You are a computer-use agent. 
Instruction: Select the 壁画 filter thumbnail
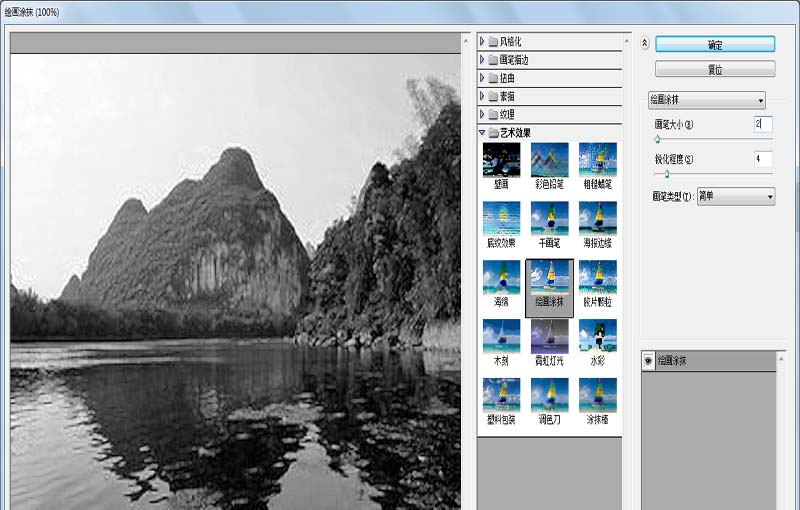coord(502,160)
